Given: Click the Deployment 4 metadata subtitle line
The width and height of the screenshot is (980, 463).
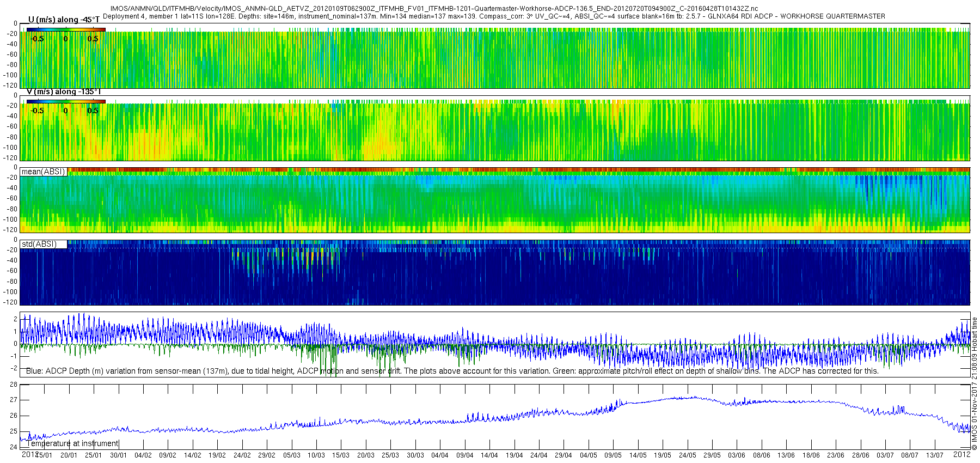Looking at the screenshot, I should [494, 16].
